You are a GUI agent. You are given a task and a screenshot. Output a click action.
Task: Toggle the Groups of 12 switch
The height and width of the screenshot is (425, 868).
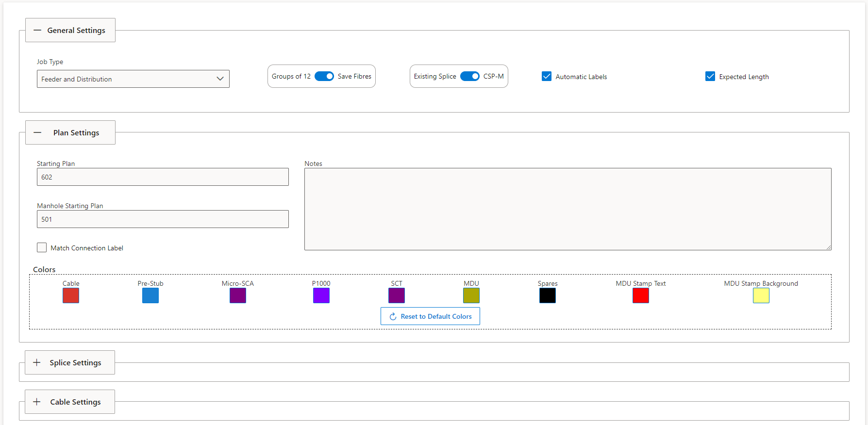click(x=324, y=76)
